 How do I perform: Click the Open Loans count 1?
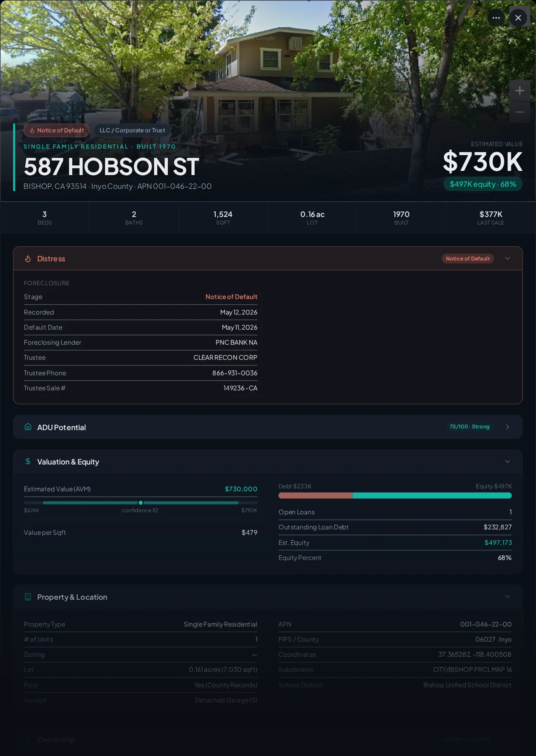point(510,512)
